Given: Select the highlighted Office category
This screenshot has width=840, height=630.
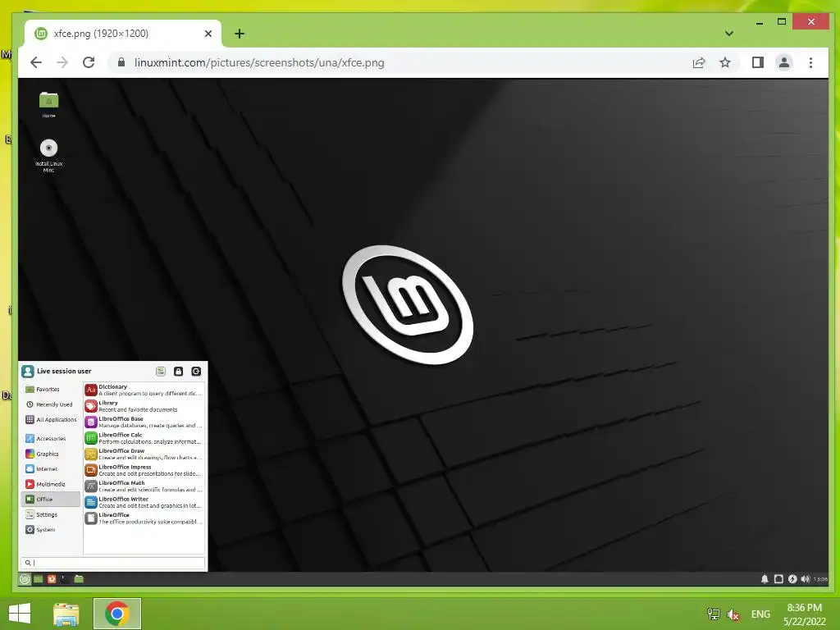Looking at the screenshot, I should (51, 500).
